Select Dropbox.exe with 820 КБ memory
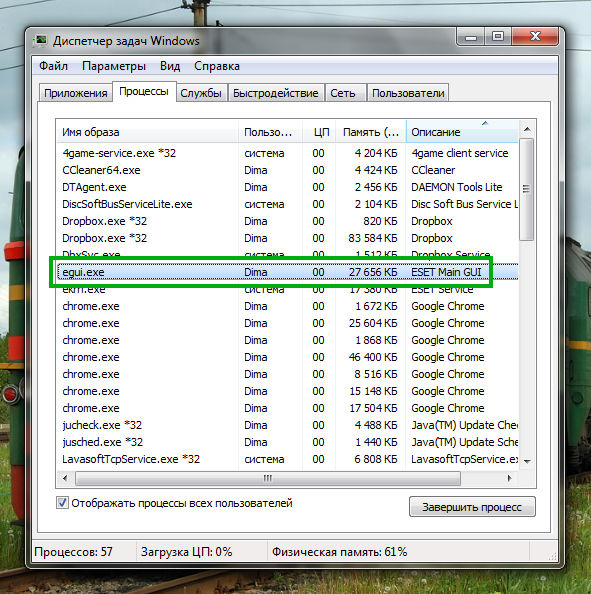Screen dimensions: 591x594 [x=287, y=221]
